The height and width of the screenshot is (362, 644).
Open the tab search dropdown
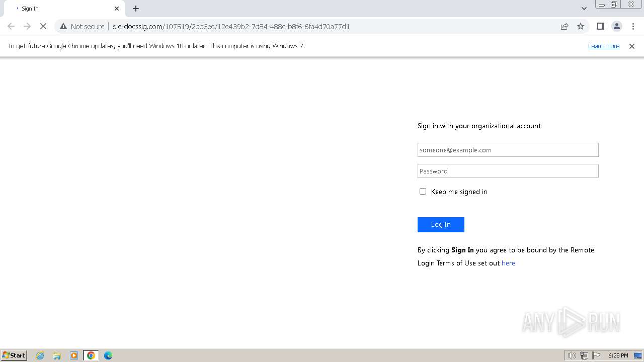(584, 9)
